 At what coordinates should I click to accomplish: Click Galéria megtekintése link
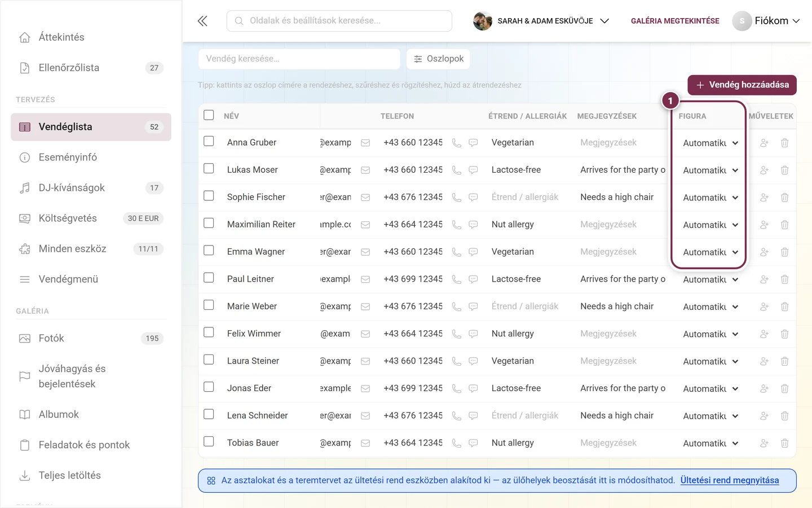pyautogui.click(x=675, y=21)
